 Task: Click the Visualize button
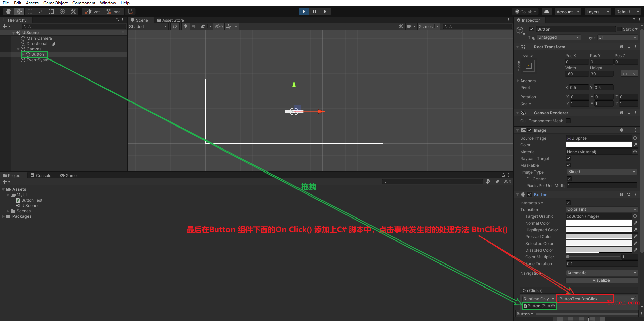click(601, 280)
